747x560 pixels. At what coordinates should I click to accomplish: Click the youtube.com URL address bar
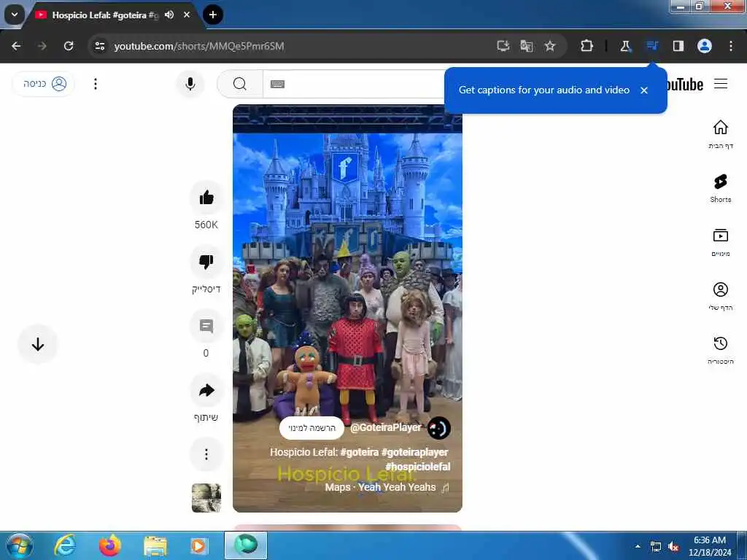199,46
